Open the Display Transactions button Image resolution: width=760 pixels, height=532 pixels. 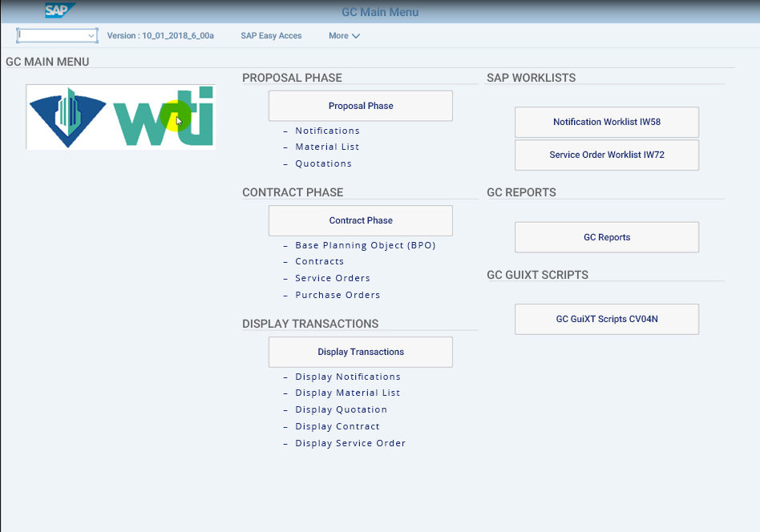360,352
